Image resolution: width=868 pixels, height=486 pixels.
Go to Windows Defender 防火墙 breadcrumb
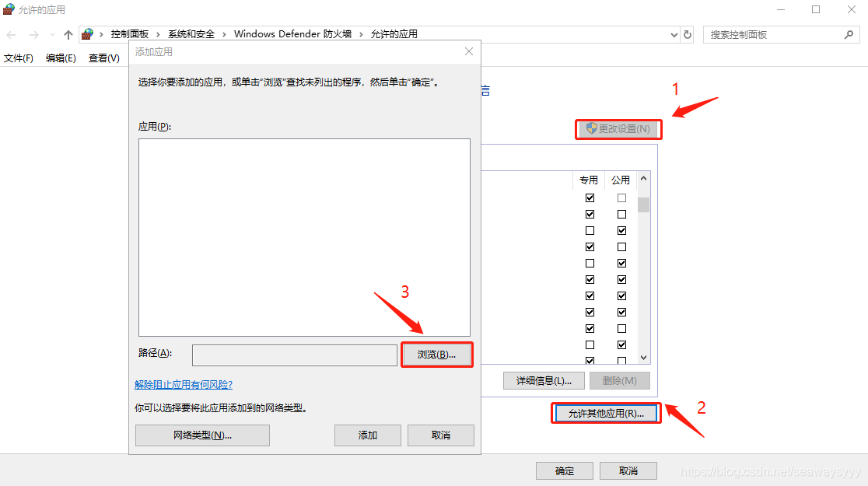pyautogui.click(x=293, y=34)
